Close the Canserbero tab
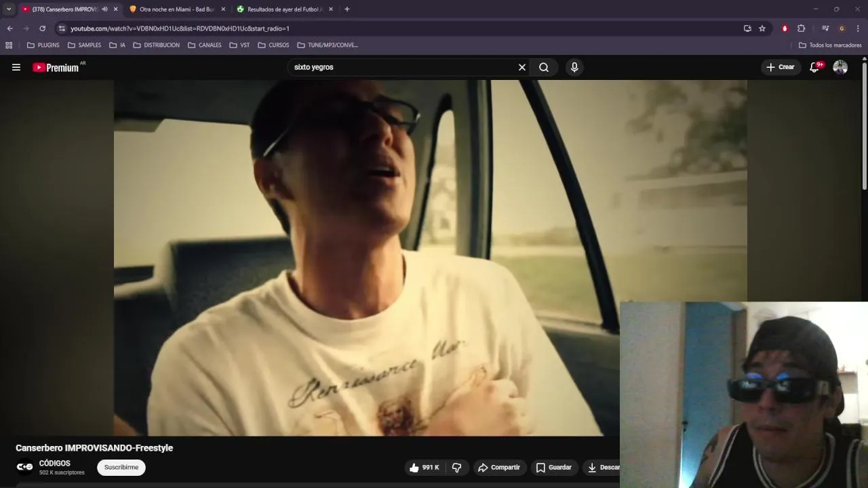Screen dimensions: 868x488 point(115,9)
